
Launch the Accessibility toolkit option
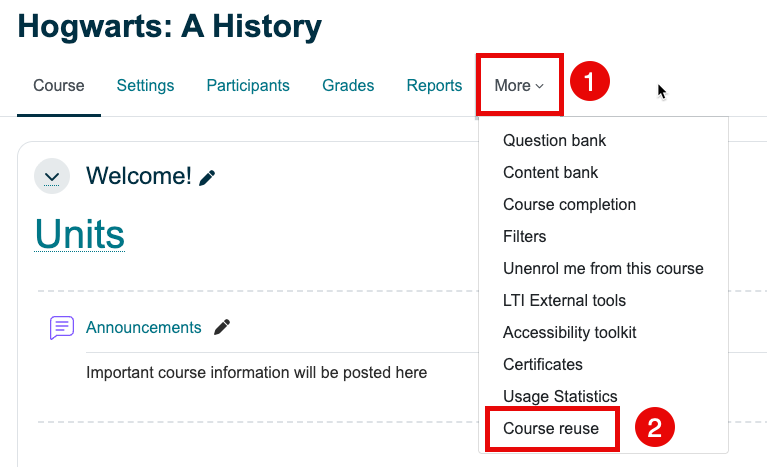(x=569, y=333)
